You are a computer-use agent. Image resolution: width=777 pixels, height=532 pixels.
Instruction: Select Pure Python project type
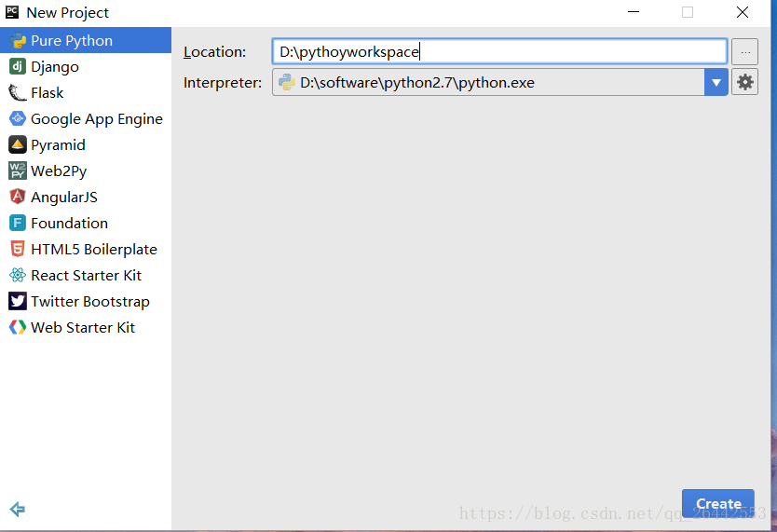[x=86, y=41]
